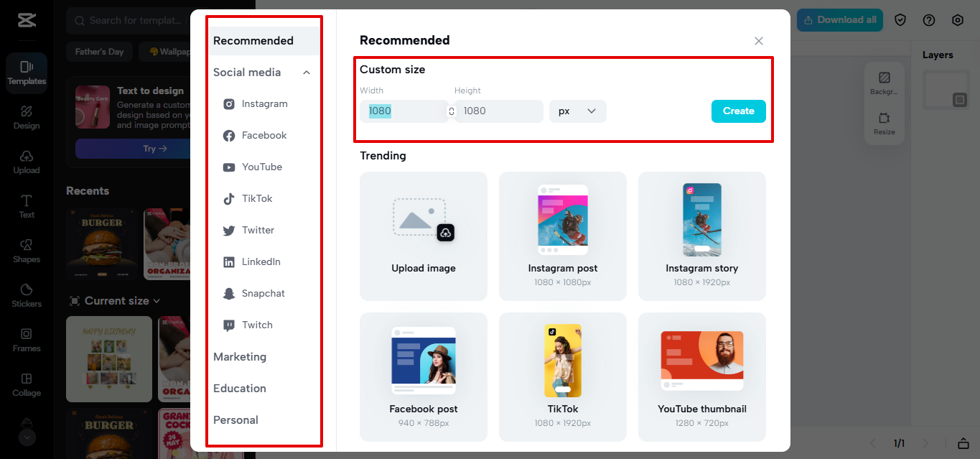The width and height of the screenshot is (980, 459).
Task: Switch to the Marketing category
Action: [240, 356]
